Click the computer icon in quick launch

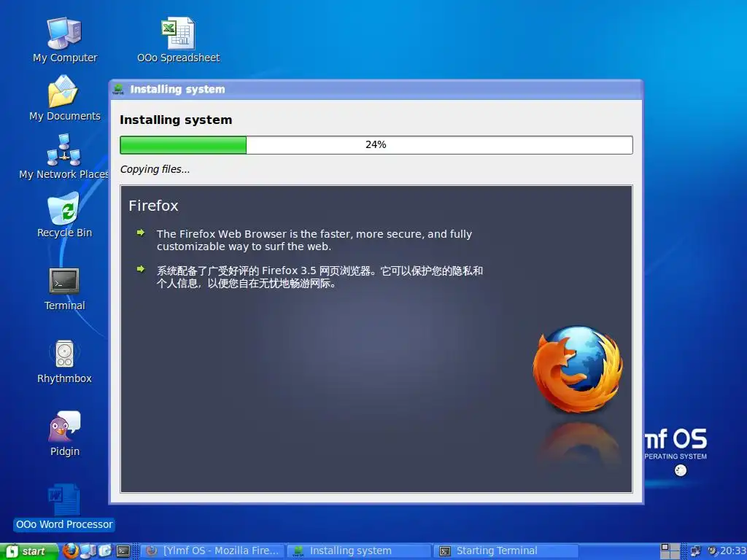click(x=88, y=551)
